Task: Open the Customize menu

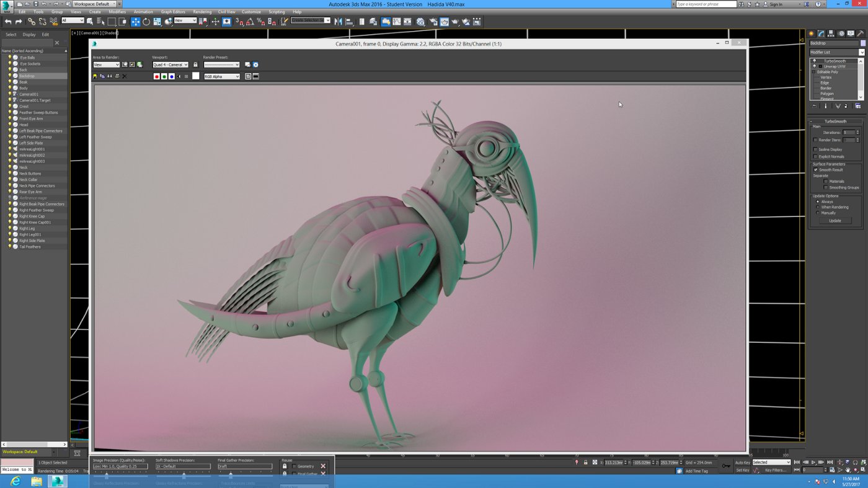Action: [x=251, y=12]
